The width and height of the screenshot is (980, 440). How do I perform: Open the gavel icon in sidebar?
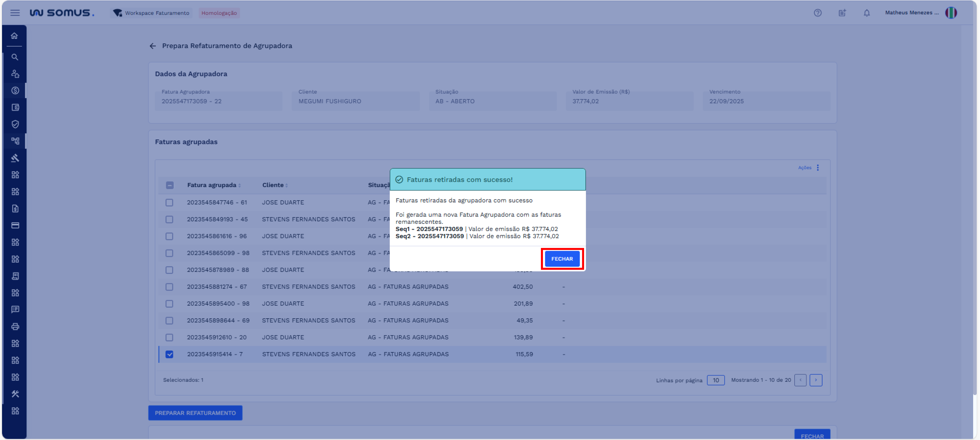coord(15,158)
